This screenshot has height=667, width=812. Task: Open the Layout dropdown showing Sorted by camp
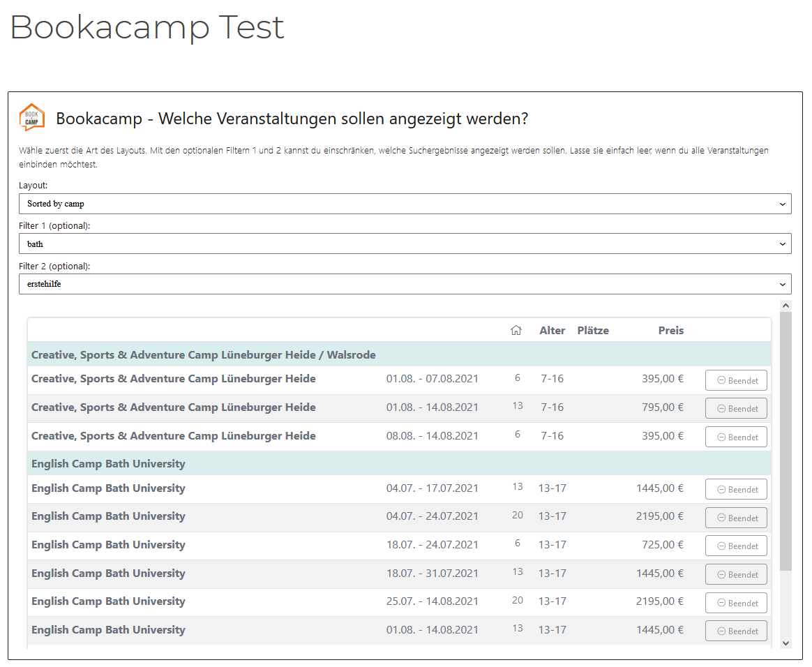pyautogui.click(x=405, y=204)
